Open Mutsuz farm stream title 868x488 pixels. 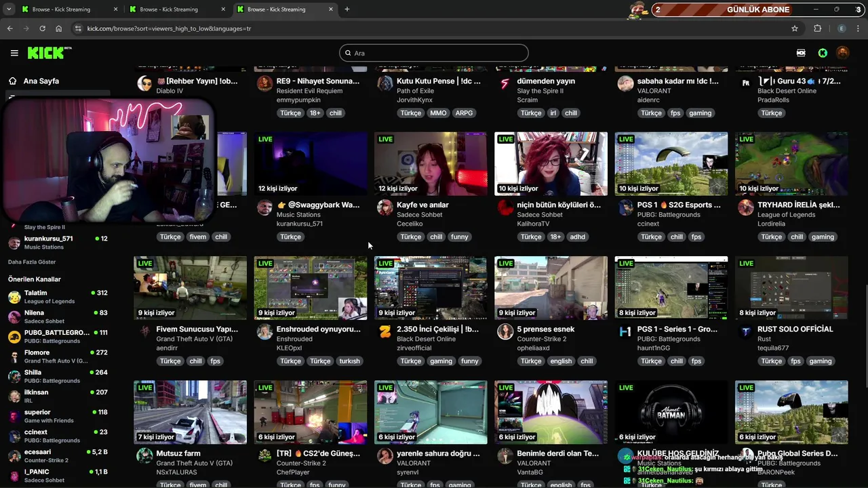178,453
